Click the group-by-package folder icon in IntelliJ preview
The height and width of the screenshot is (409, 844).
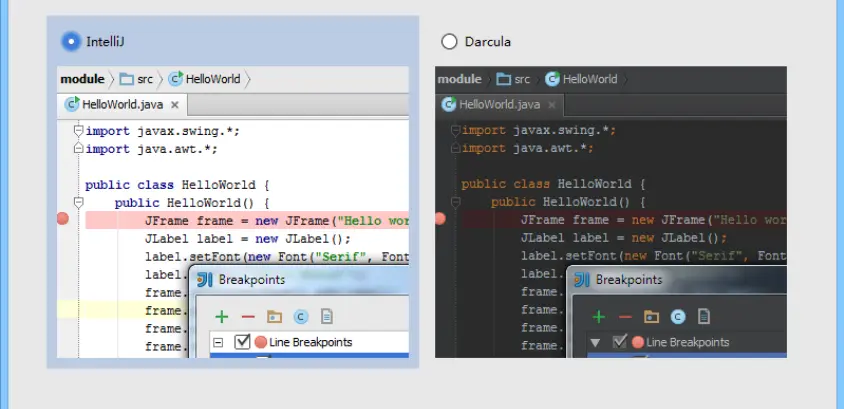coord(275,316)
